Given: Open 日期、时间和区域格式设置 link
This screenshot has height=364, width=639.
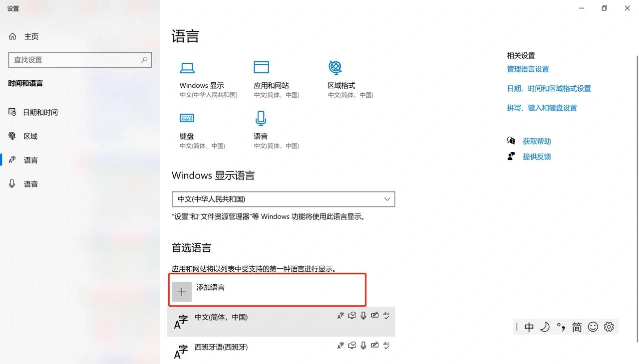Looking at the screenshot, I should click(x=549, y=88).
